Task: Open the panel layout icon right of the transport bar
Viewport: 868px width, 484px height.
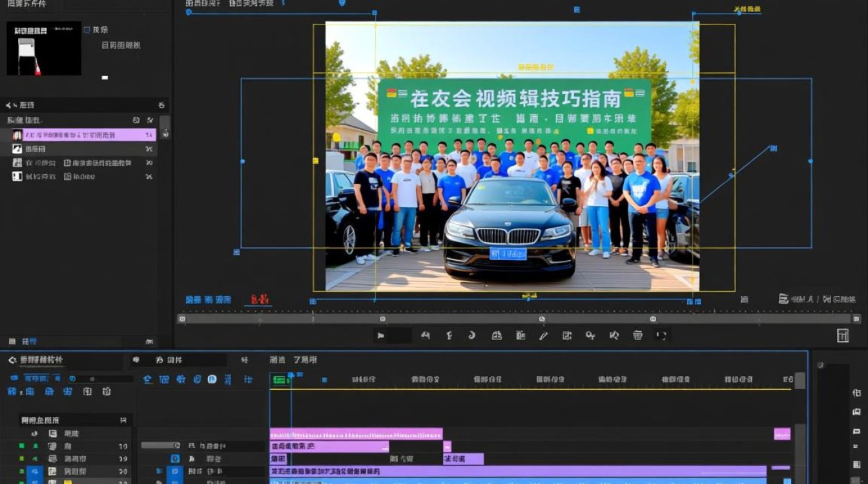Action: click(x=843, y=335)
